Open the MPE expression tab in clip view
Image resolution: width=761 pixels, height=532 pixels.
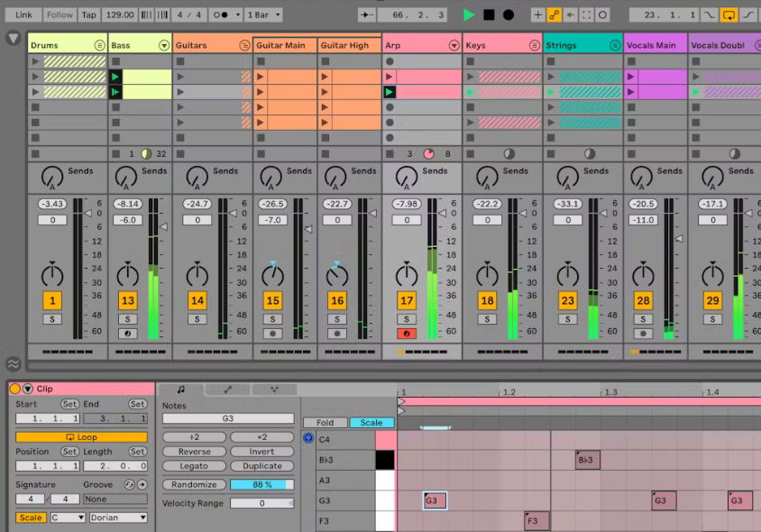point(274,390)
